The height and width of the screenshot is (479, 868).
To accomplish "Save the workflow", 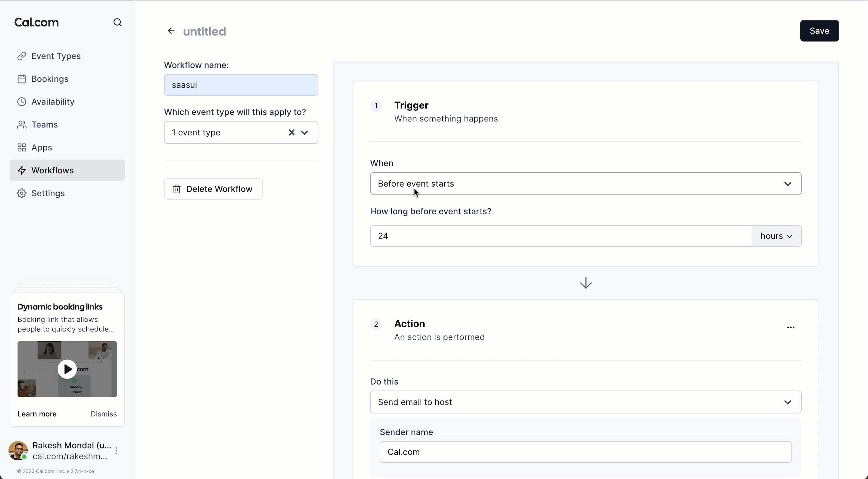I will [819, 31].
